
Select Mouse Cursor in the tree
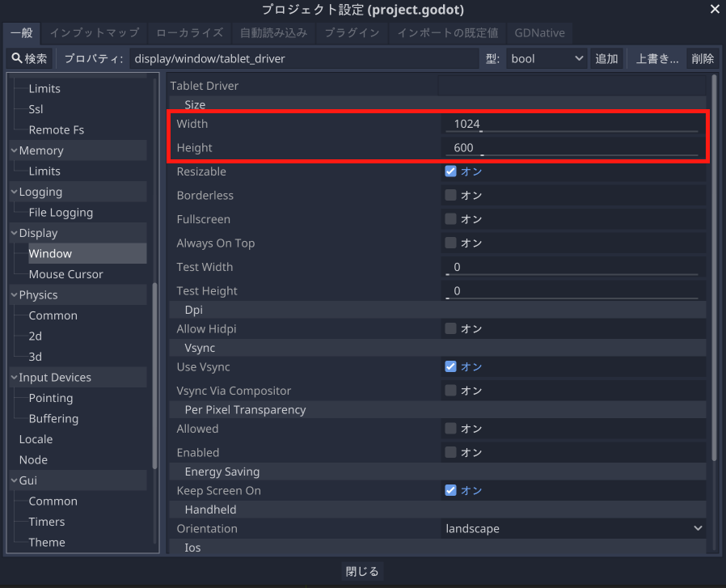(65, 274)
